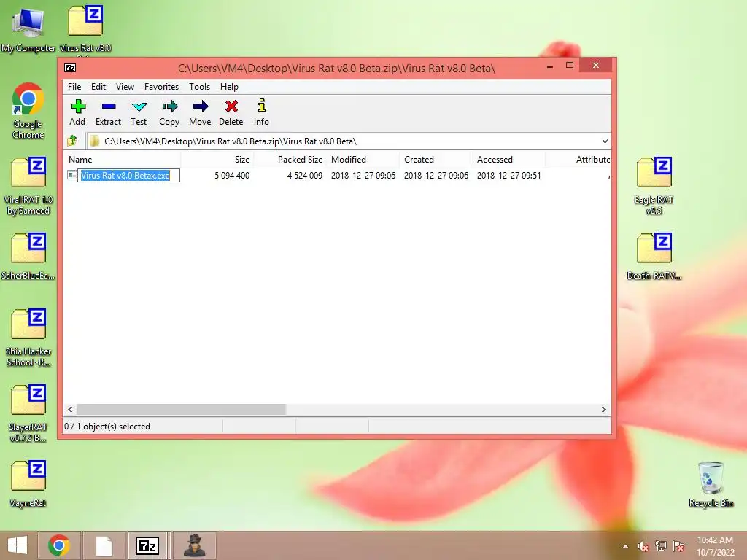747x560 pixels.
Task: Open the Tools menu
Action: pos(199,86)
